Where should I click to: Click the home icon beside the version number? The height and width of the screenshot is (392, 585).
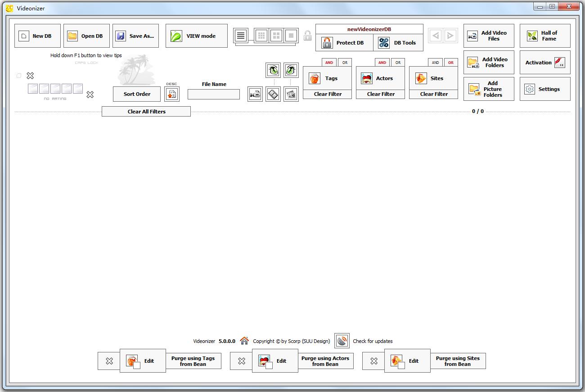pyautogui.click(x=244, y=341)
